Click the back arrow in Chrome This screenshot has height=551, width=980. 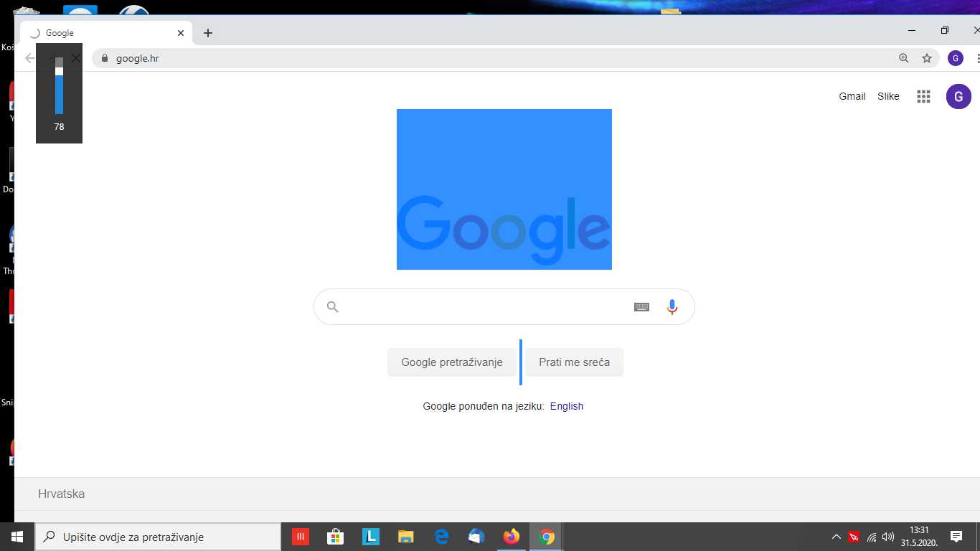[x=29, y=58]
